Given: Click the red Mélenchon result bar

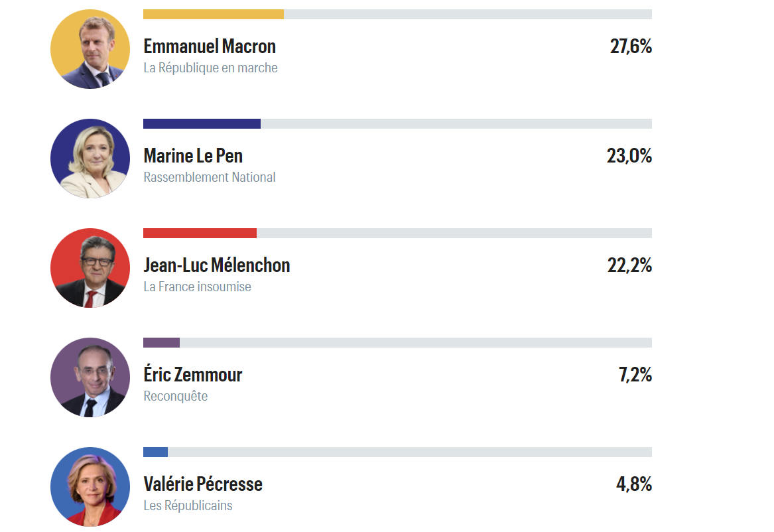Looking at the screenshot, I should (x=200, y=233).
